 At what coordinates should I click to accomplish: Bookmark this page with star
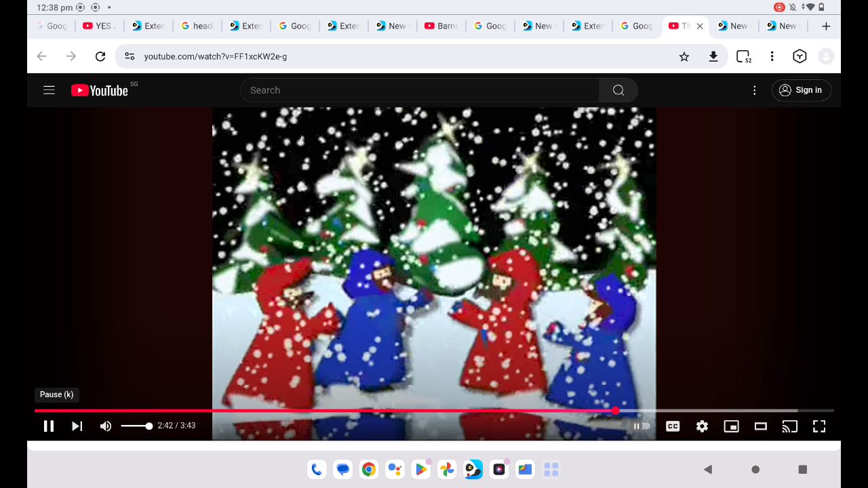(x=684, y=57)
